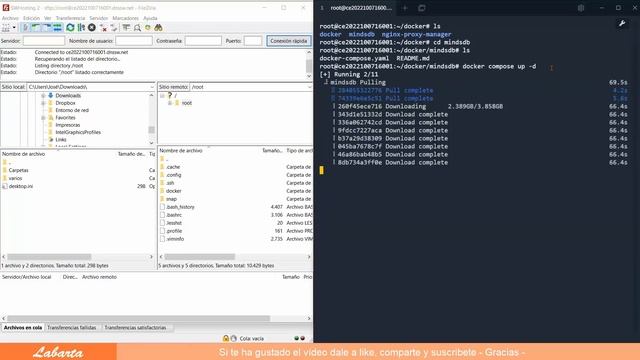Select the .ssh folder in remote list
Viewport: 640px width, 360px height.
point(170,183)
